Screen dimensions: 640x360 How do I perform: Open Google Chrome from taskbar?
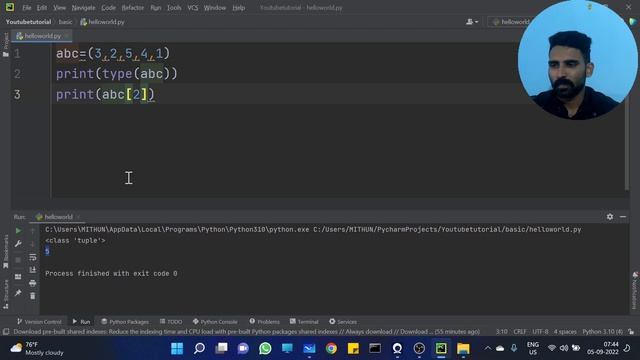pyautogui.click(x=331, y=349)
